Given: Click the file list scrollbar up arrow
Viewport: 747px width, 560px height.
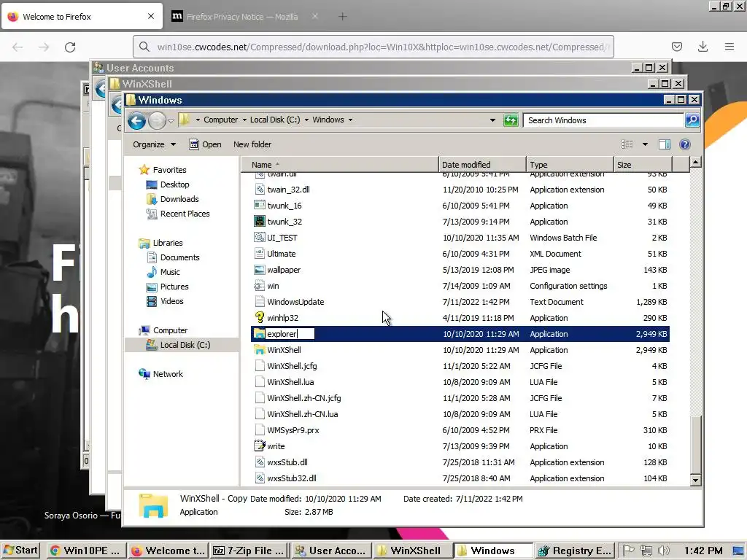Looking at the screenshot, I should coord(695,163).
